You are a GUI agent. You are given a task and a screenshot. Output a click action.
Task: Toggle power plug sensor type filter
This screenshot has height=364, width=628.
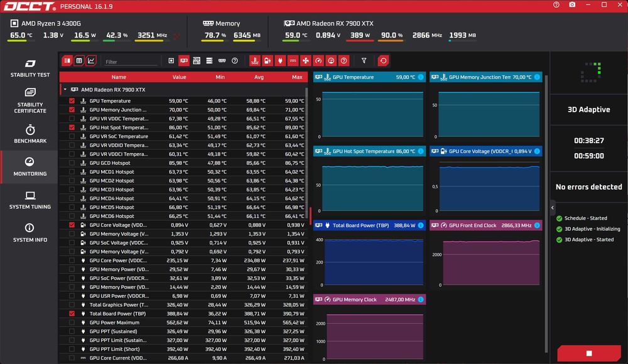click(x=280, y=61)
